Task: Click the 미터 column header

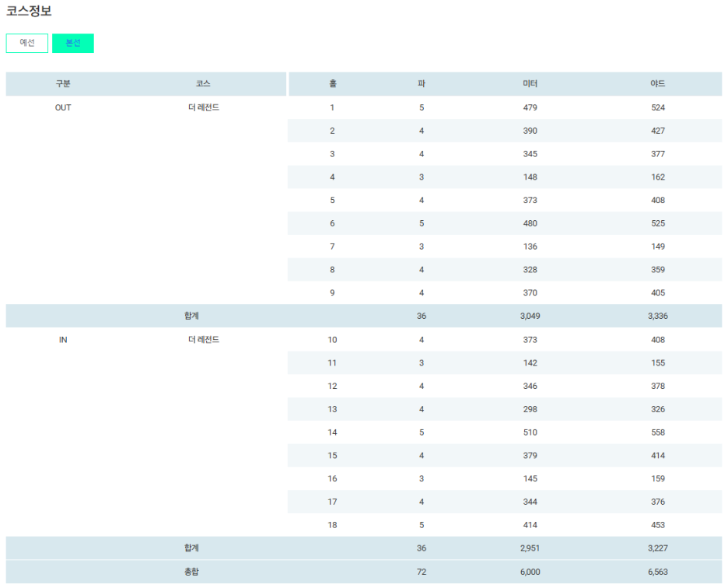Action: tap(530, 83)
